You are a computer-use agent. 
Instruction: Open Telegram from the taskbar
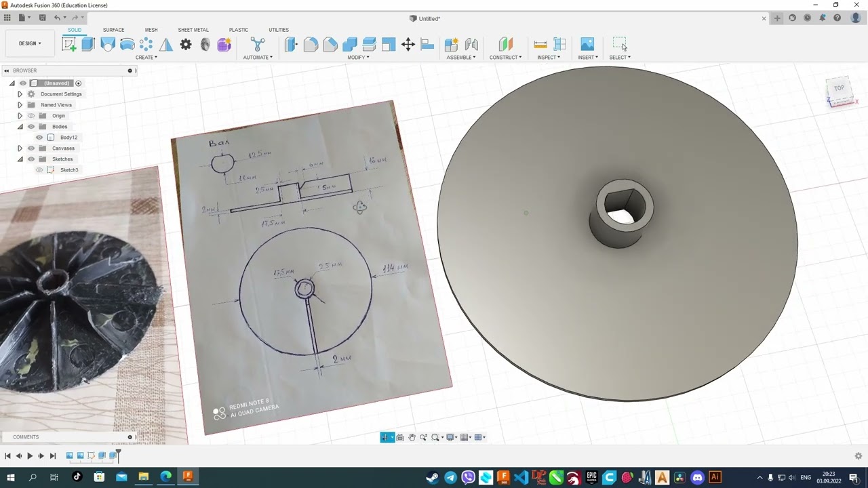[x=450, y=477]
